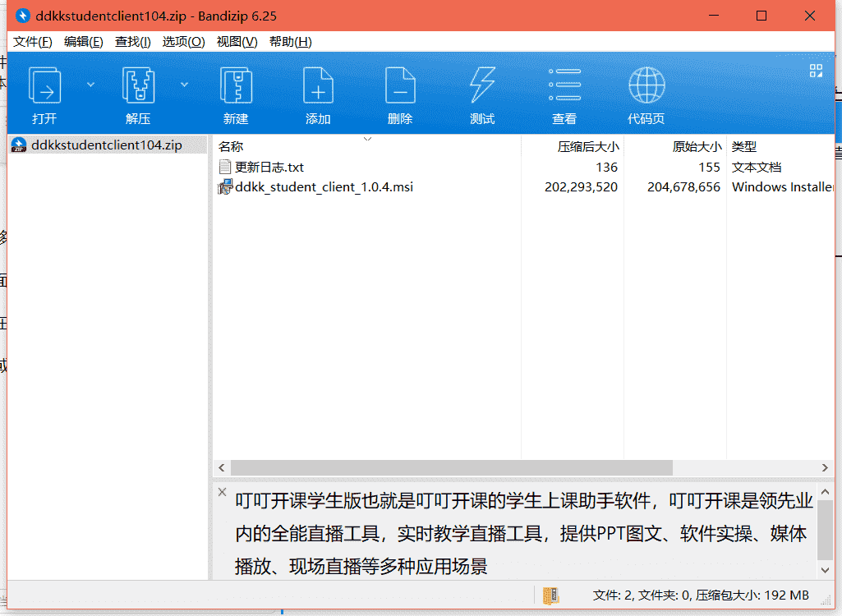Click the 打开 (Open) toolbar icon
This screenshot has height=616, width=842.
[x=44, y=86]
